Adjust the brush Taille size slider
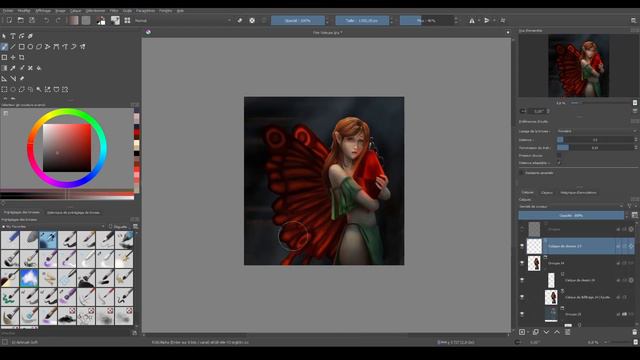 click(x=362, y=20)
